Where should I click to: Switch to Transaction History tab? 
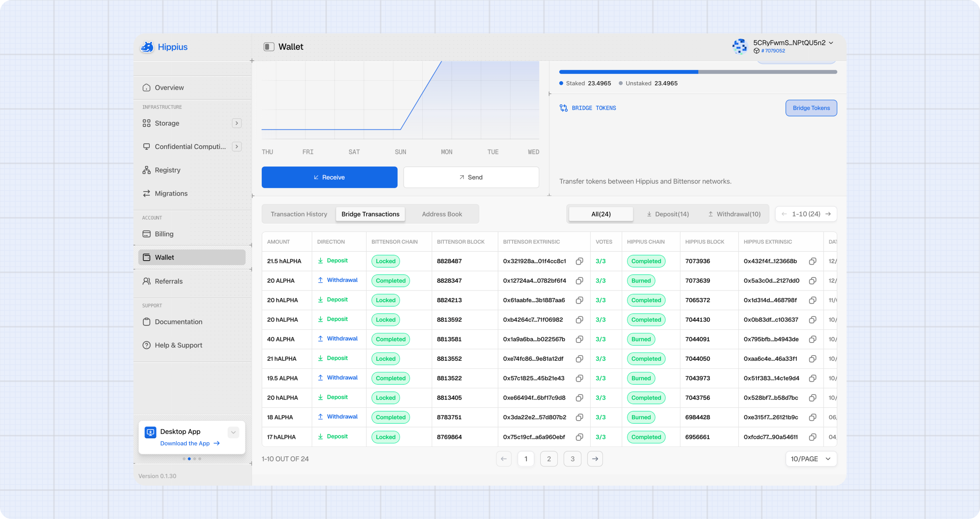(299, 214)
